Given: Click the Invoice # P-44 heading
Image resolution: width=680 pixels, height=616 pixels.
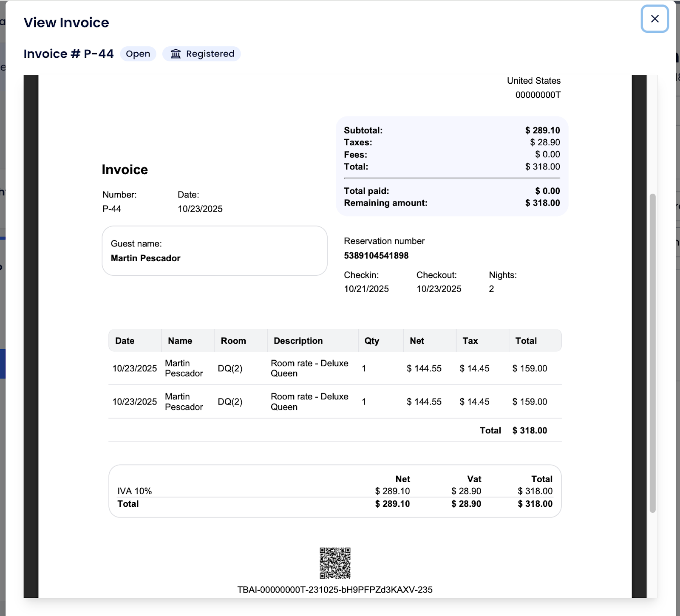Looking at the screenshot, I should click(68, 54).
